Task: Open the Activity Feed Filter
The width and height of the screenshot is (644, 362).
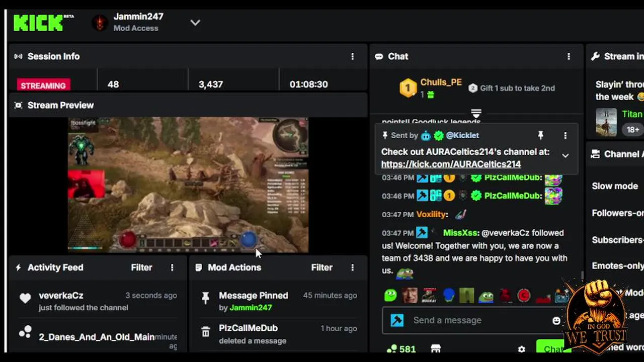Action: coord(141,267)
